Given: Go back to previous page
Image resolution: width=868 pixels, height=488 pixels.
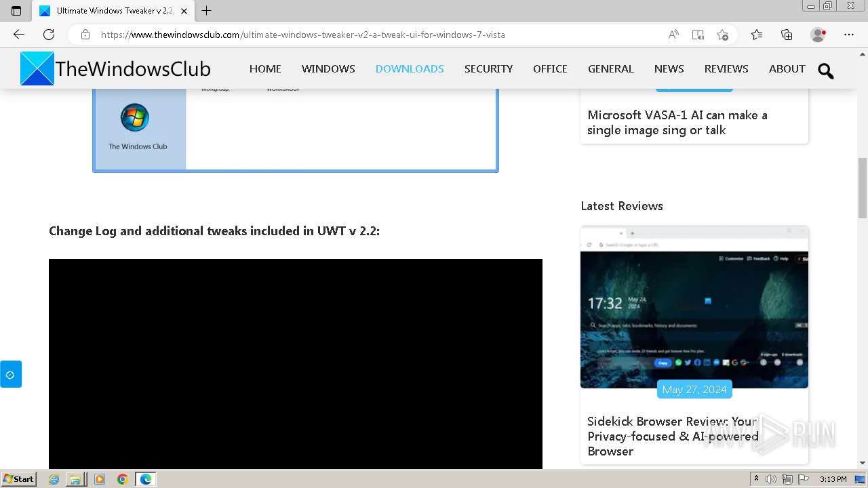Looking at the screenshot, I should pyautogui.click(x=19, y=35).
